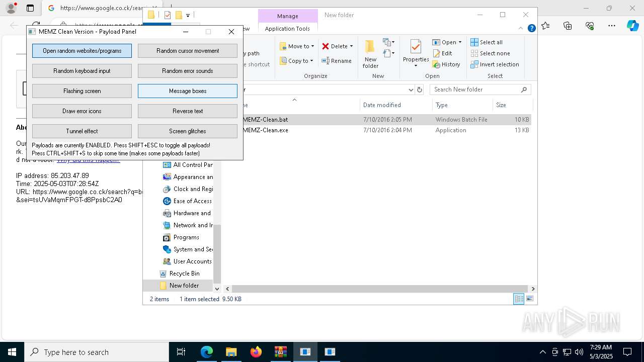
Task: Launch Copilot from Edge toolbar
Action: point(633,26)
